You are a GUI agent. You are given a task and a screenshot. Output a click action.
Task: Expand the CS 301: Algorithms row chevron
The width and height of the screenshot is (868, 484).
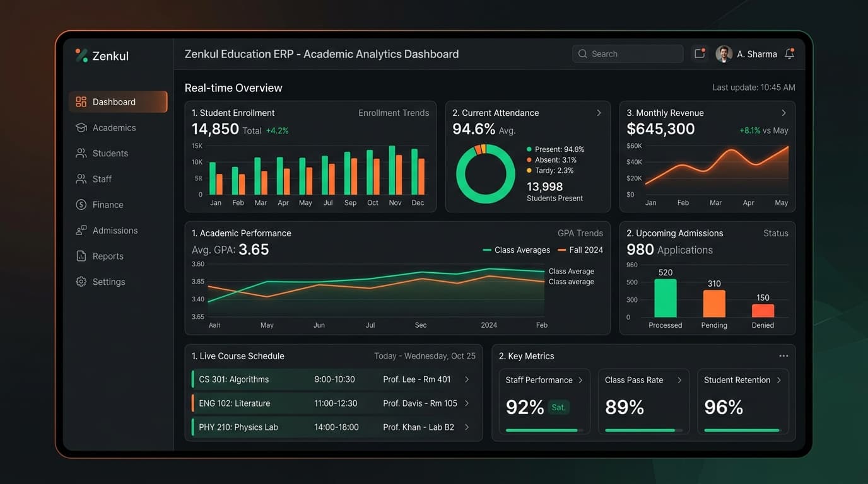(x=467, y=379)
